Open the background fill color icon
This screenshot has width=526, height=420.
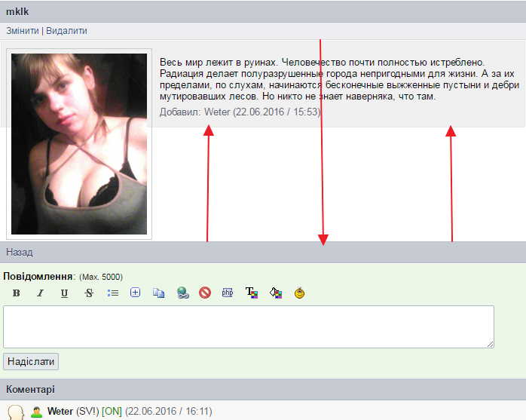pyautogui.click(x=276, y=293)
